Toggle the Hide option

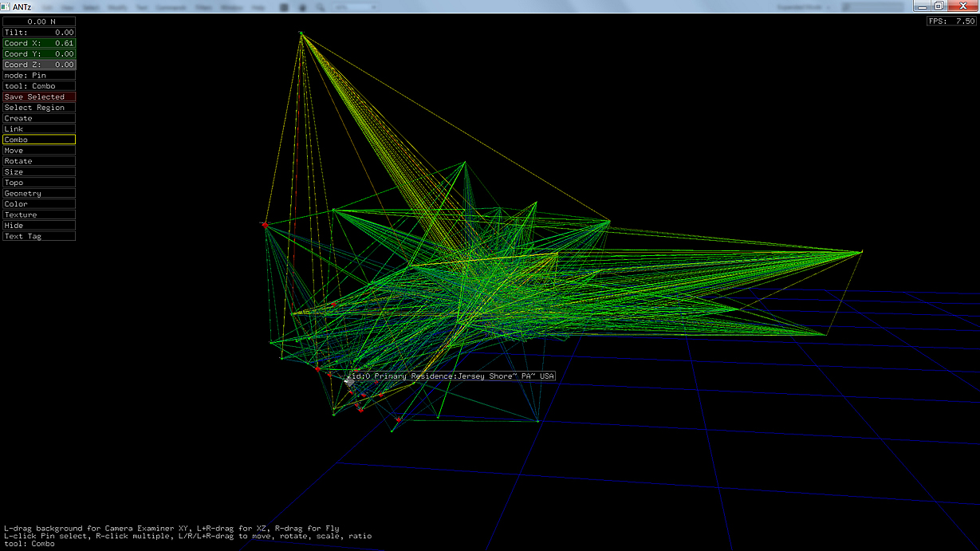click(39, 226)
